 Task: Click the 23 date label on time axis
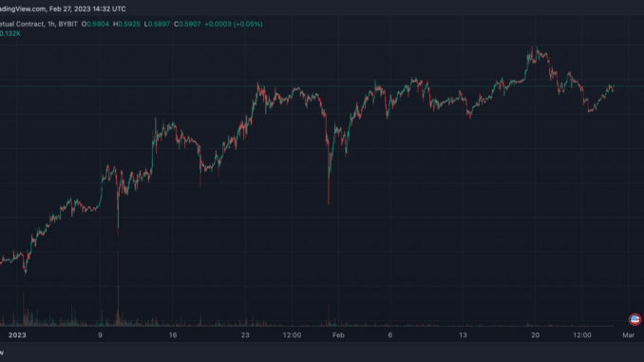[x=245, y=335]
